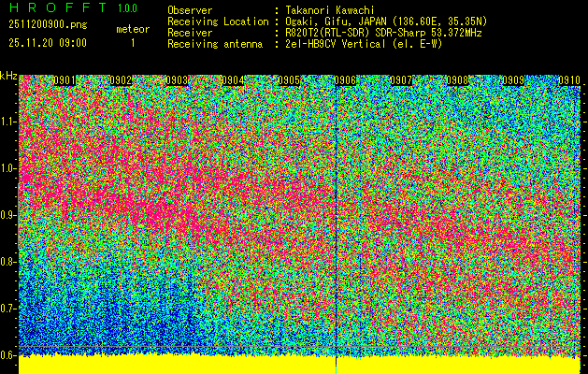This screenshot has height=374, width=588.
Task: Click the 0907 time marker
Action: 401,80
